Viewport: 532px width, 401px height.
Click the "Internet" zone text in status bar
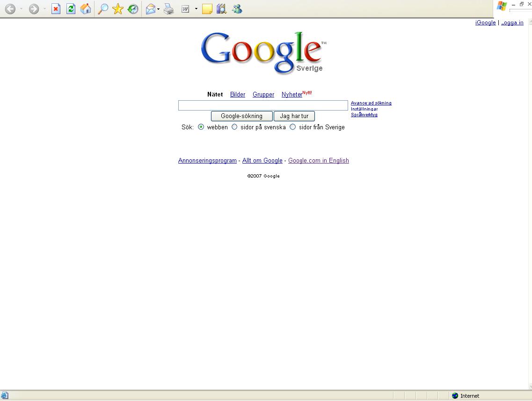point(470,396)
